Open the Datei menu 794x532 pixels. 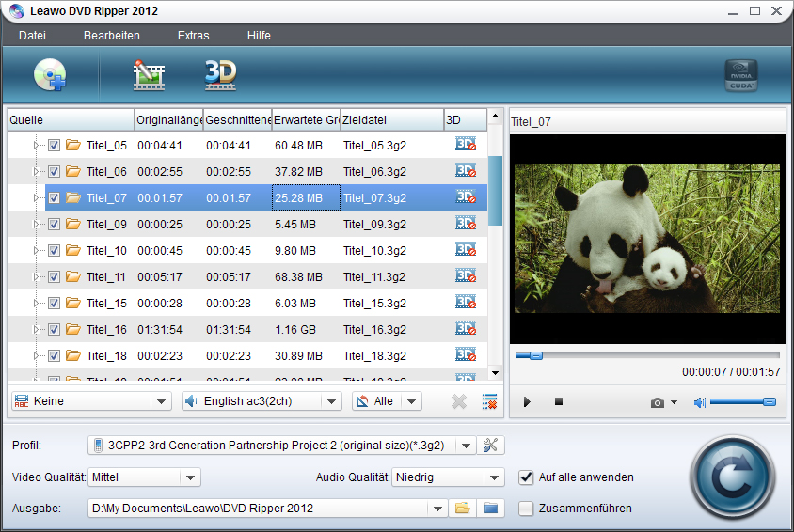coord(32,36)
